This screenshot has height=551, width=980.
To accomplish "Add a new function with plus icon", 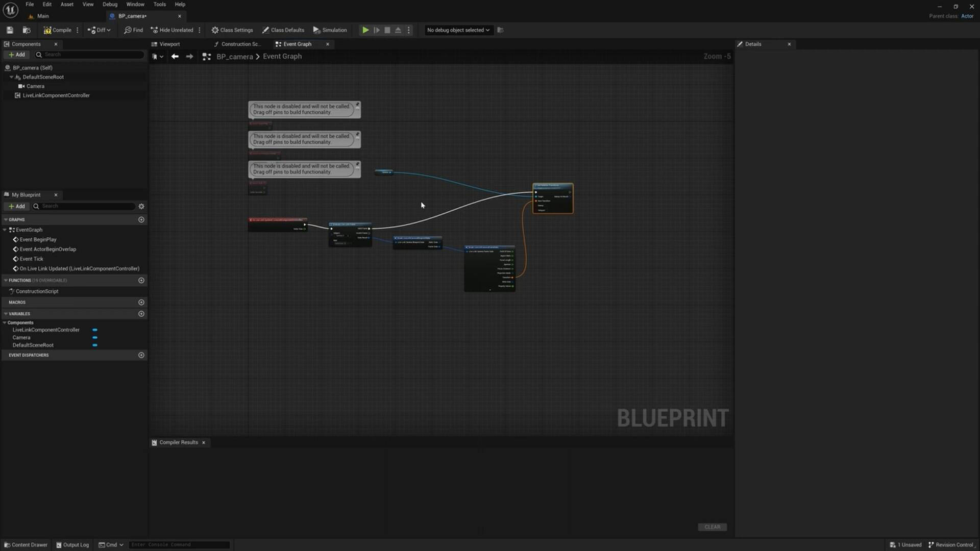I will 141,280.
